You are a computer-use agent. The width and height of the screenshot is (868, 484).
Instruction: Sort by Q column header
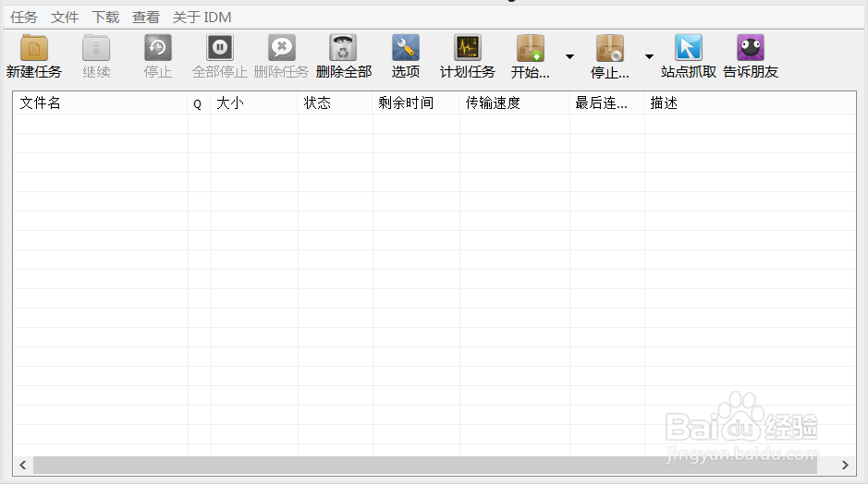click(x=199, y=103)
